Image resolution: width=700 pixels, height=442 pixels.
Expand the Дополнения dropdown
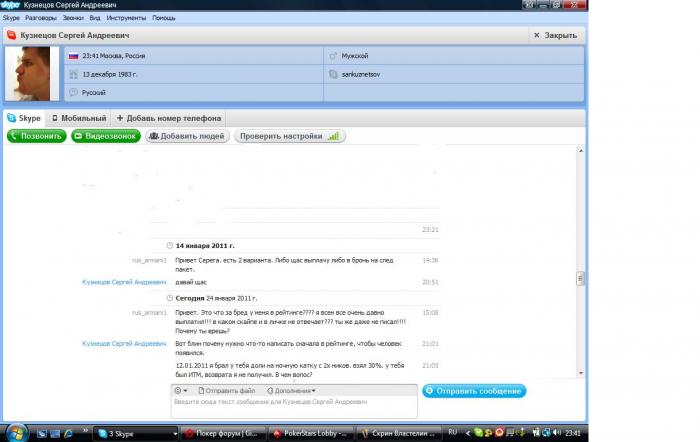click(x=291, y=391)
